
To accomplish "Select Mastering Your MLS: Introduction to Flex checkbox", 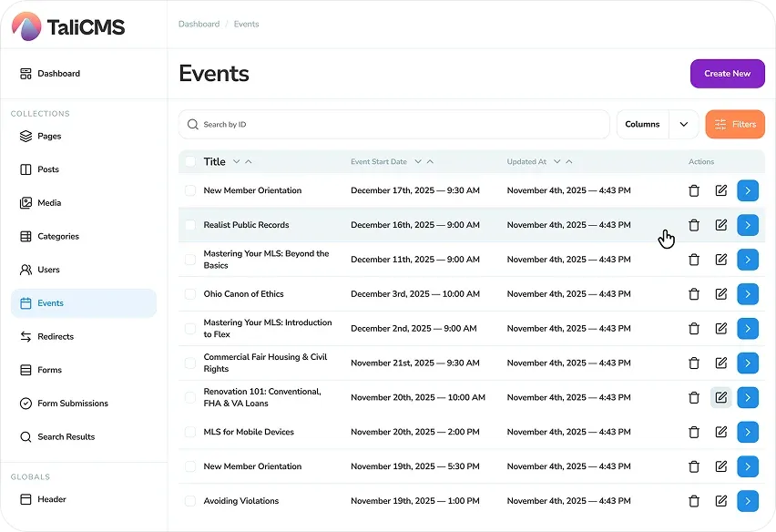I will 190,329.
